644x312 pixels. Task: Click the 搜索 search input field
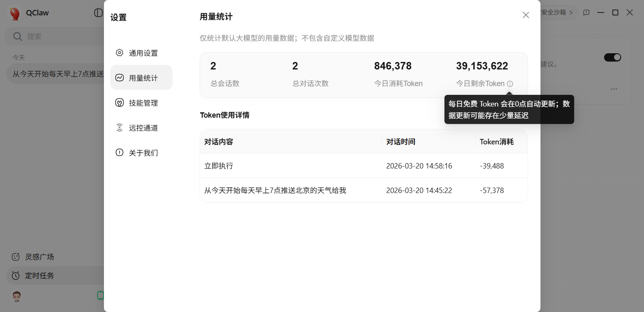coord(54,37)
